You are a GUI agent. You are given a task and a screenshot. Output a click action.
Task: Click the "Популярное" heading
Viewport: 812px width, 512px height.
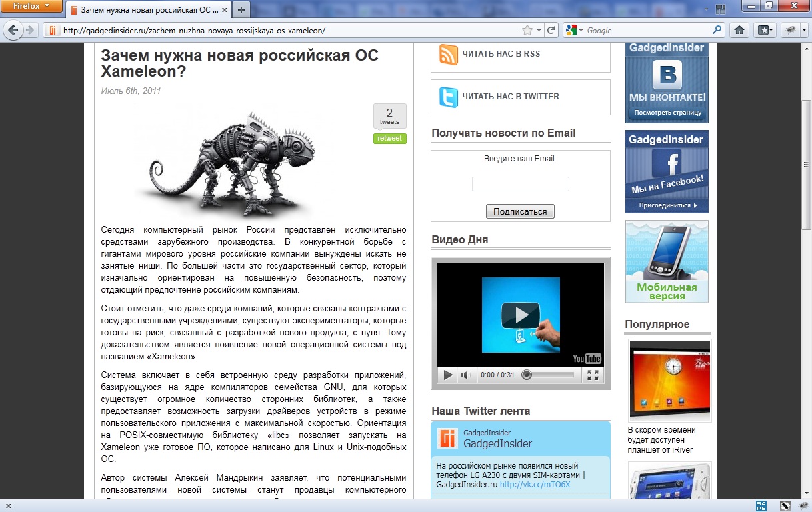click(657, 325)
